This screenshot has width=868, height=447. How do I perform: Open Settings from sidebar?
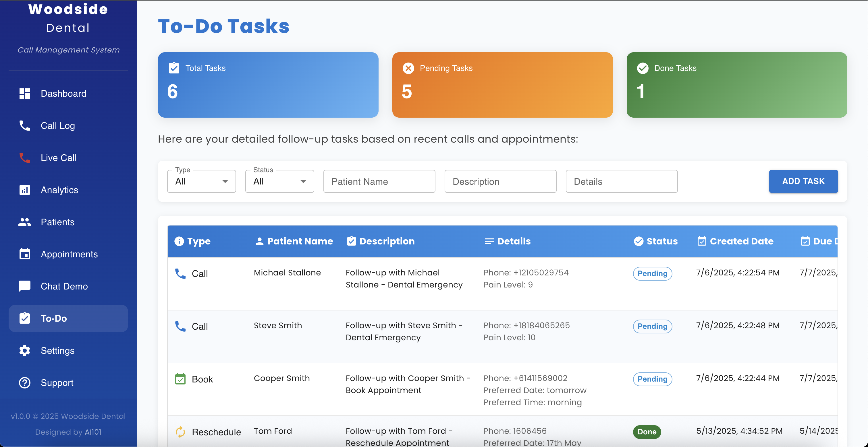68,350
